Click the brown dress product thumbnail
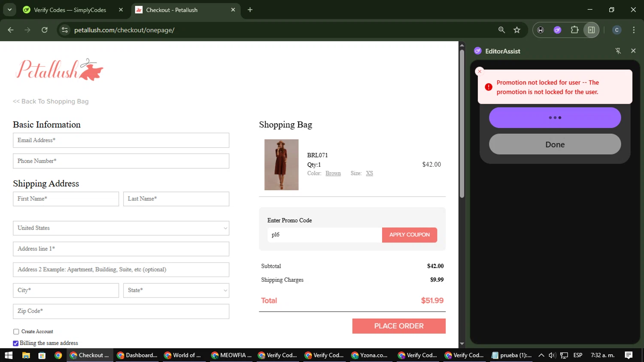This screenshot has width=644, height=362. [x=281, y=164]
